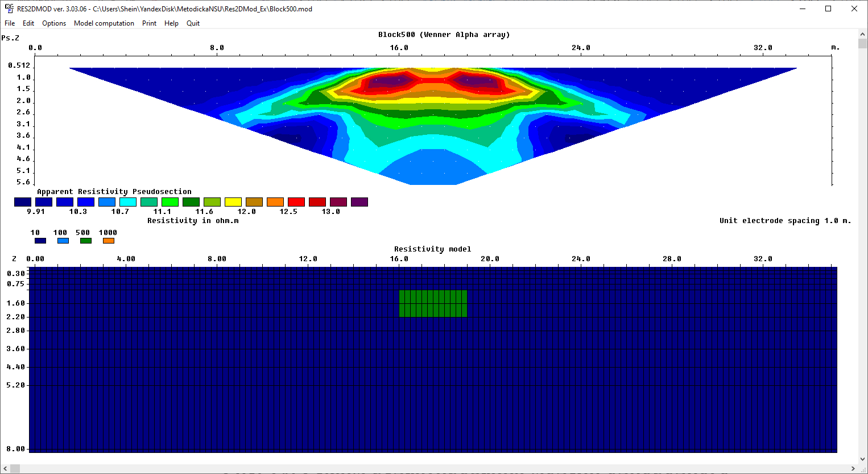The width and height of the screenshot is (868, 474).
Task: Maximize the RES2DMOD window
Action: click(828, 9)
